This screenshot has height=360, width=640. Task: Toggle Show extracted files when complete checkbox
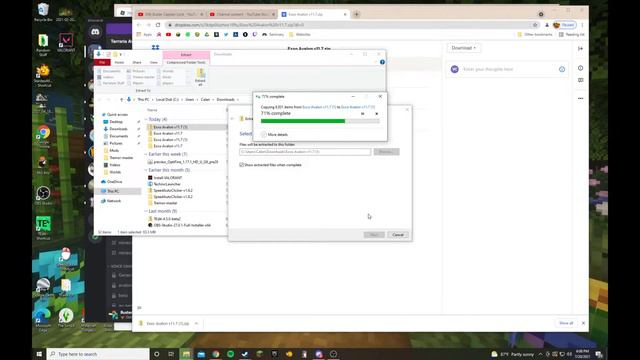242,165
